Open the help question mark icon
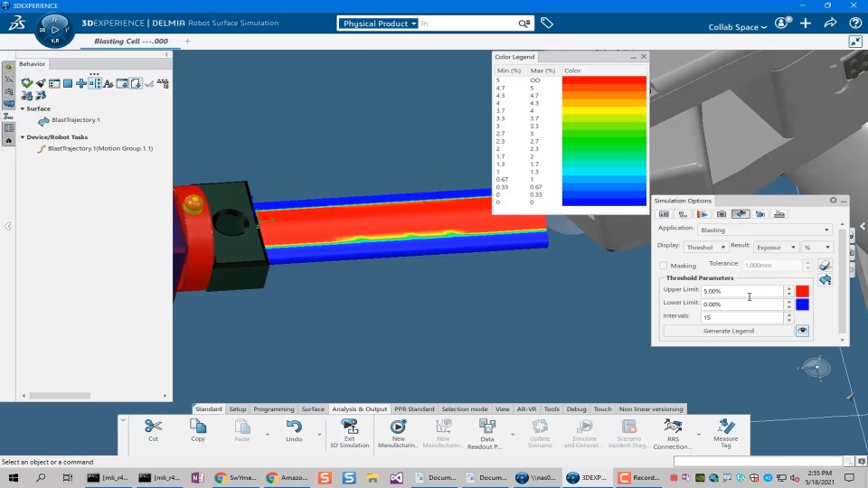The width and height of the screenshot is (868, 488). point(855,23)
